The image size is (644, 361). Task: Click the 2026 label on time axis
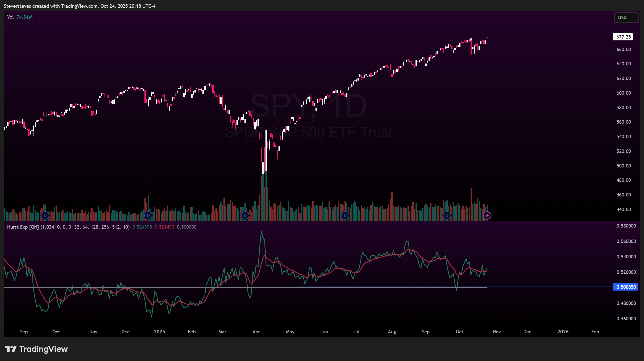[x=563, y=332]
